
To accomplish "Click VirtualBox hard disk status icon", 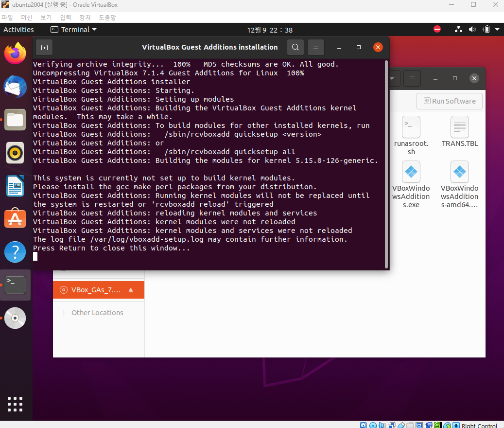I will pyautogui.click(x=363, y=425).
